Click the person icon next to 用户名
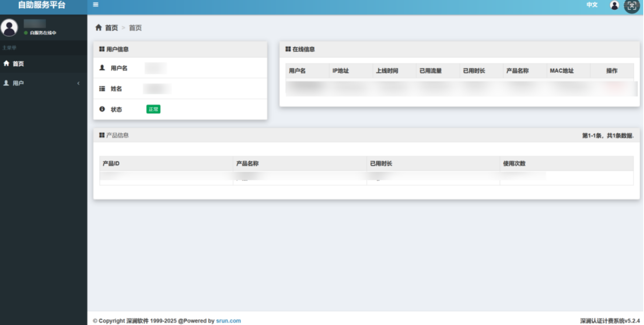The height and width of the screenshot is (325, 644). [x=102, y=68]
